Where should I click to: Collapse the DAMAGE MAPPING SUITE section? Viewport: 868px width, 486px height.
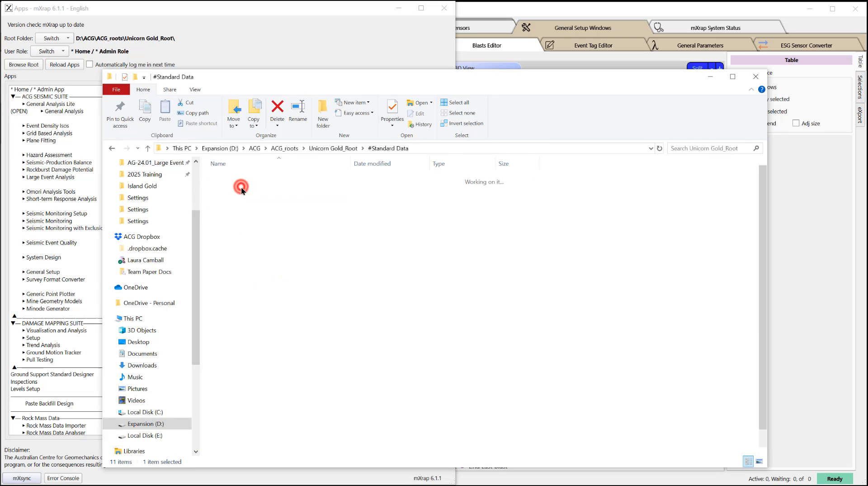click(13, 323)
